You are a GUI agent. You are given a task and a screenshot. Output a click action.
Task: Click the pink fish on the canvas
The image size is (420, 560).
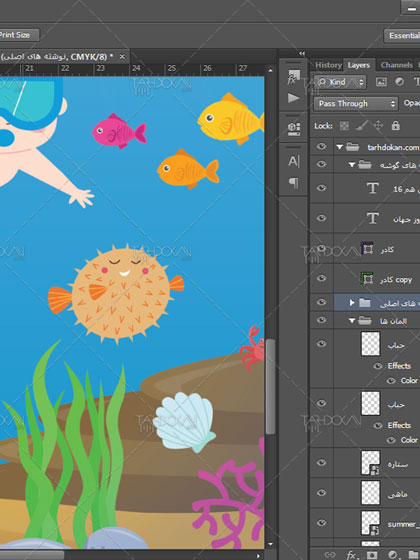119,131
